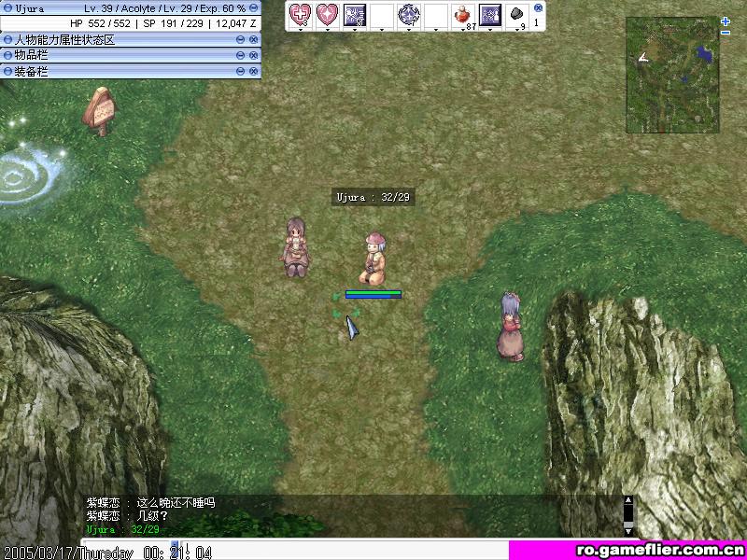The width and height of the screenshot is (747, 560).
Task: Cast the purple skill in eighth hotbar slot
Action: (490, 14)
